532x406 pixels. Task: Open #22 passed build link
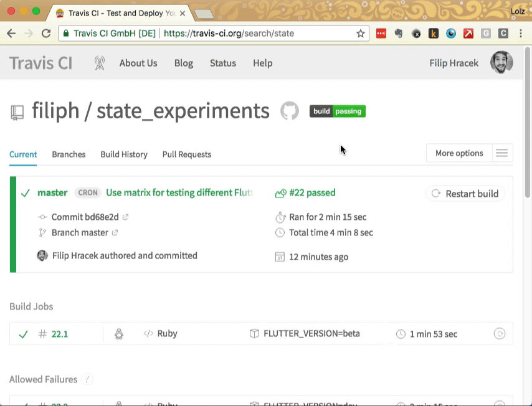(x=312, y=192)
